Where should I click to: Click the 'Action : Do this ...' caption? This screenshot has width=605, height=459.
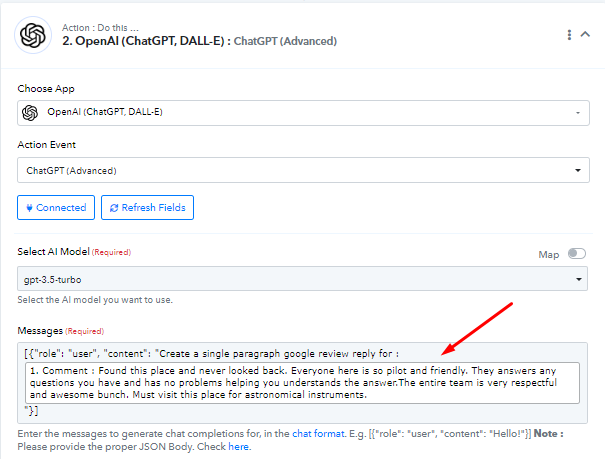click(x=100, y=28)
